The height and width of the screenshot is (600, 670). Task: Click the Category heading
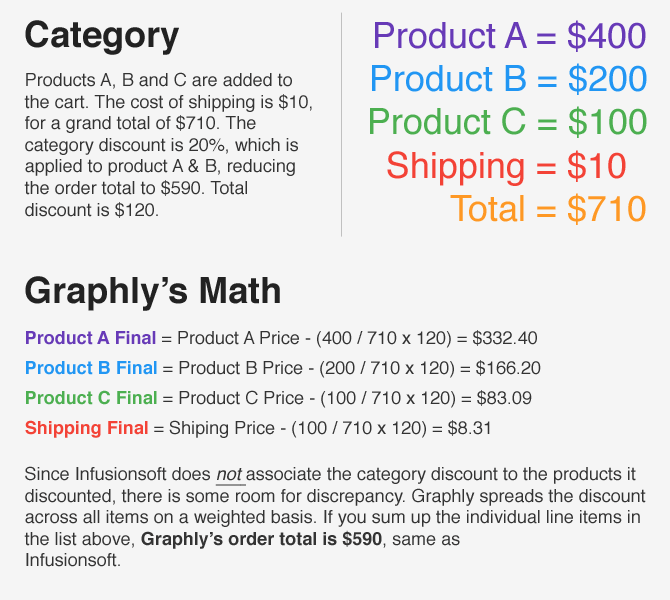pyautogui.click(x=102, y=37)
